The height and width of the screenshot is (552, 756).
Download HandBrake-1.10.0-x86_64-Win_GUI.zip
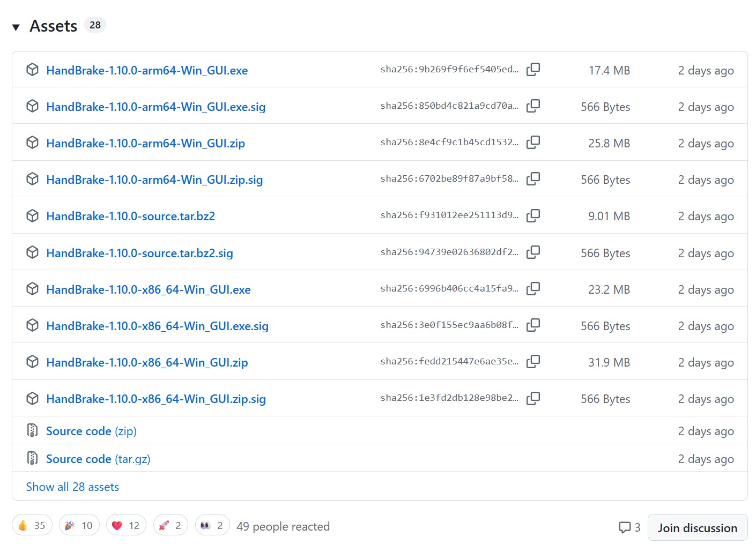pyautogui.click(x=147, y=362)
